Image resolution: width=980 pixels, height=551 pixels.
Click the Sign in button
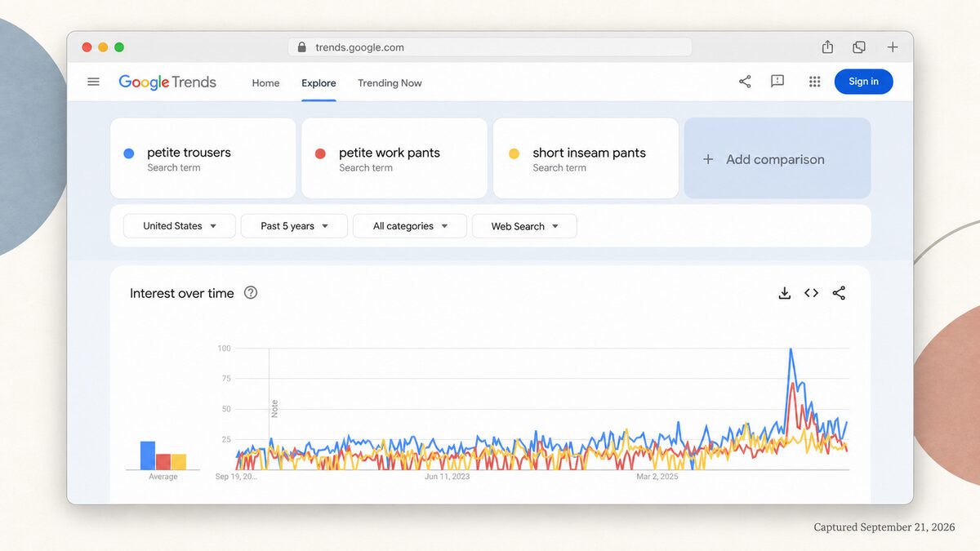tap(863, 82)
